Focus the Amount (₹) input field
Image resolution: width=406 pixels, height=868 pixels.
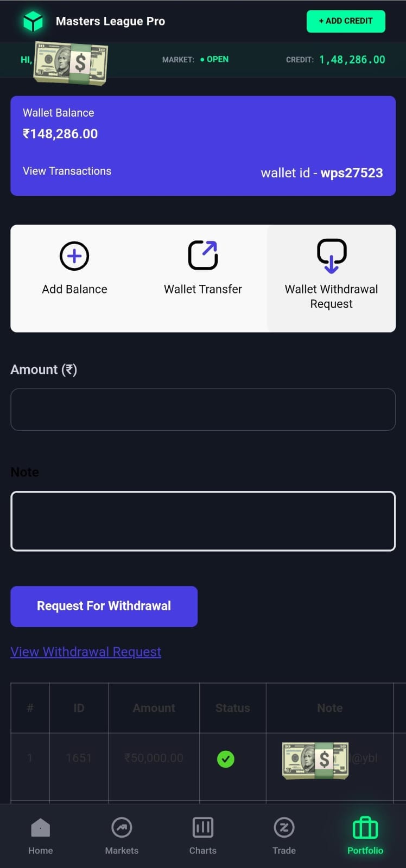tap(203, 410)
